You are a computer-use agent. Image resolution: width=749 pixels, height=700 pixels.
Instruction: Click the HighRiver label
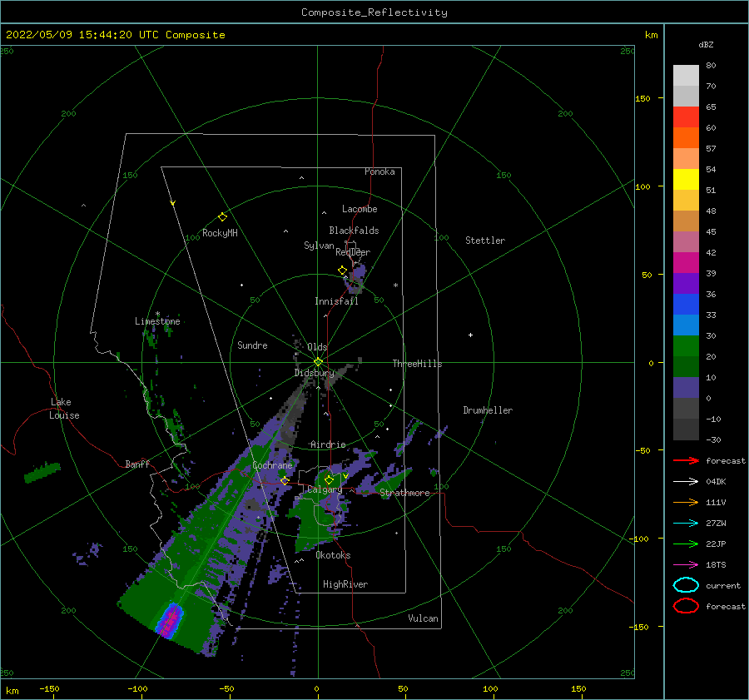click(345, 584)
